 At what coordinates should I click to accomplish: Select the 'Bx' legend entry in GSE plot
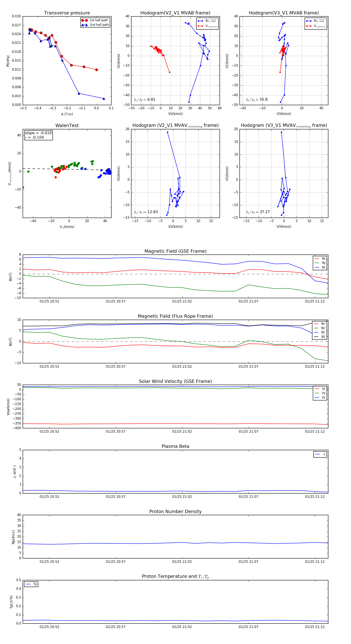pos(320,259)
